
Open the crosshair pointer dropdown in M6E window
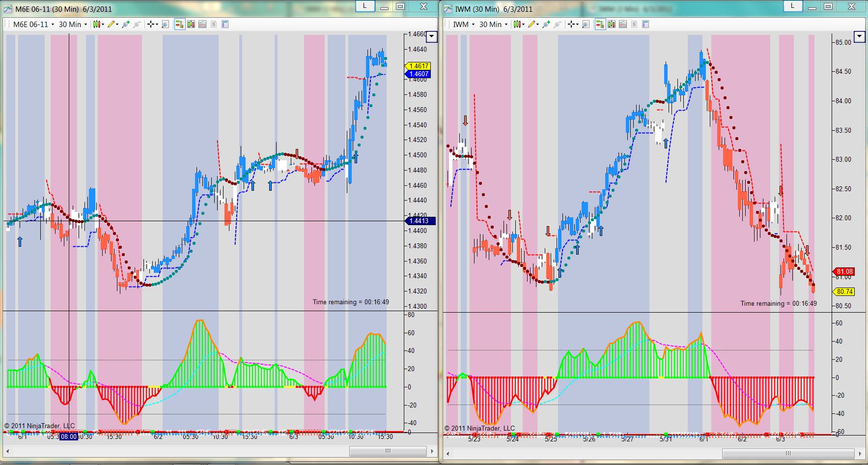153,24
